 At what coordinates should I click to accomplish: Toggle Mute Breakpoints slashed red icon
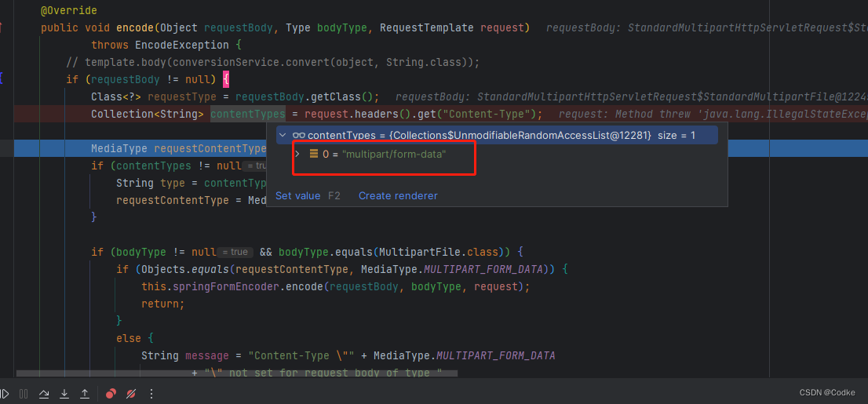[131, 394]
